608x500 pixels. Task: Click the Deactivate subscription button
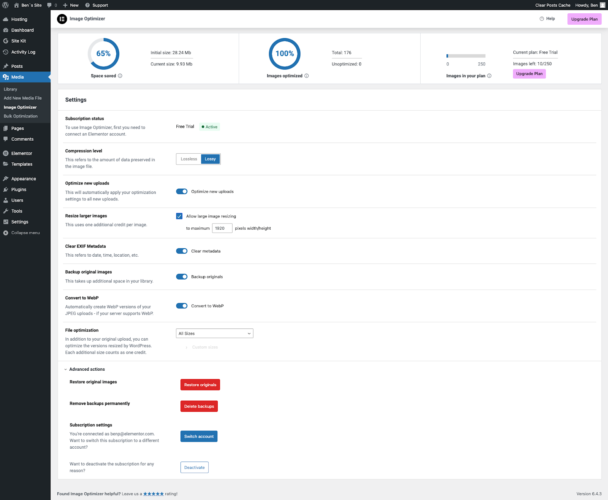point(194,467)
